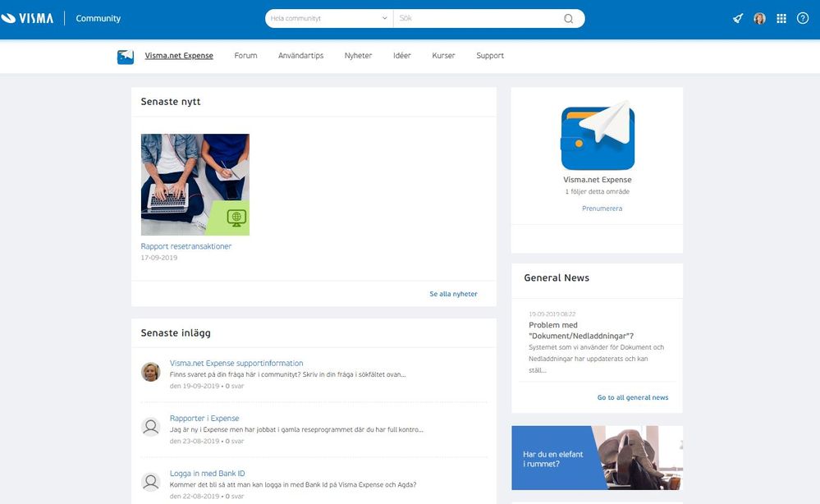
Task: Open the Rapporter i Expense post
Action: coord(204,419)
